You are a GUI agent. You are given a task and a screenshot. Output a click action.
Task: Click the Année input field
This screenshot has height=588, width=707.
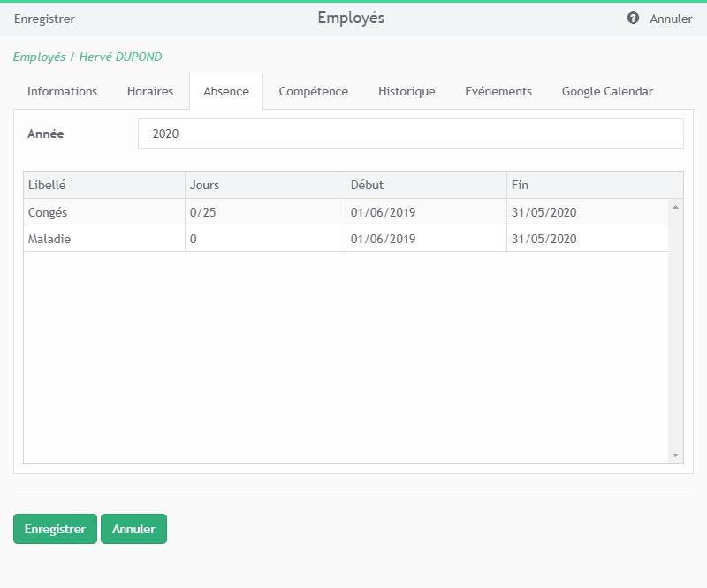point(410,134)
